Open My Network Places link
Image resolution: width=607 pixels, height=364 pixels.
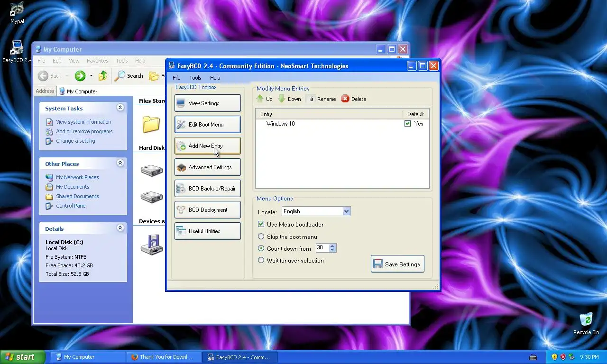tap(77, 177)
